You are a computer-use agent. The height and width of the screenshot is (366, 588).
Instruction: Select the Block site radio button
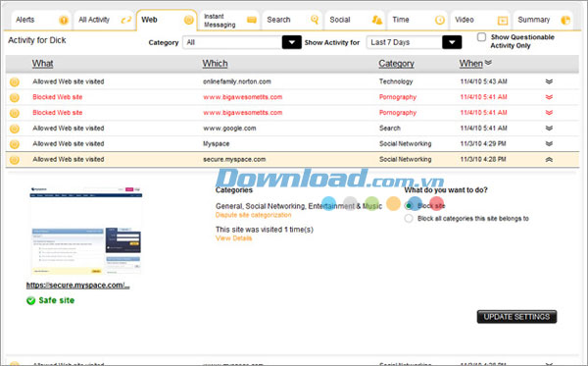[x=409, y=206]
